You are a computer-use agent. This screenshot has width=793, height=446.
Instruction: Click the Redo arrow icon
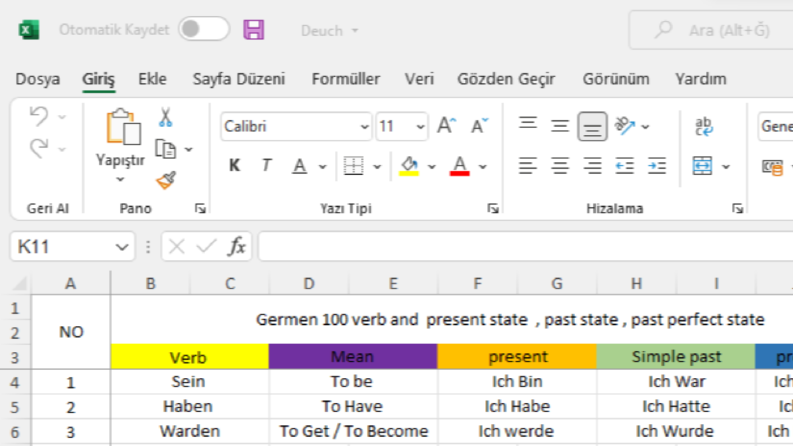(39, 149)
